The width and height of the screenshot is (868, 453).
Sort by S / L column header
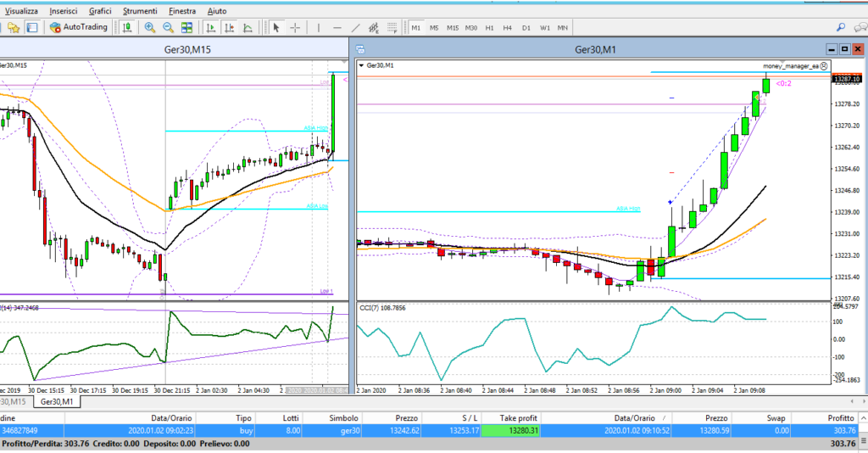[451, 418]
